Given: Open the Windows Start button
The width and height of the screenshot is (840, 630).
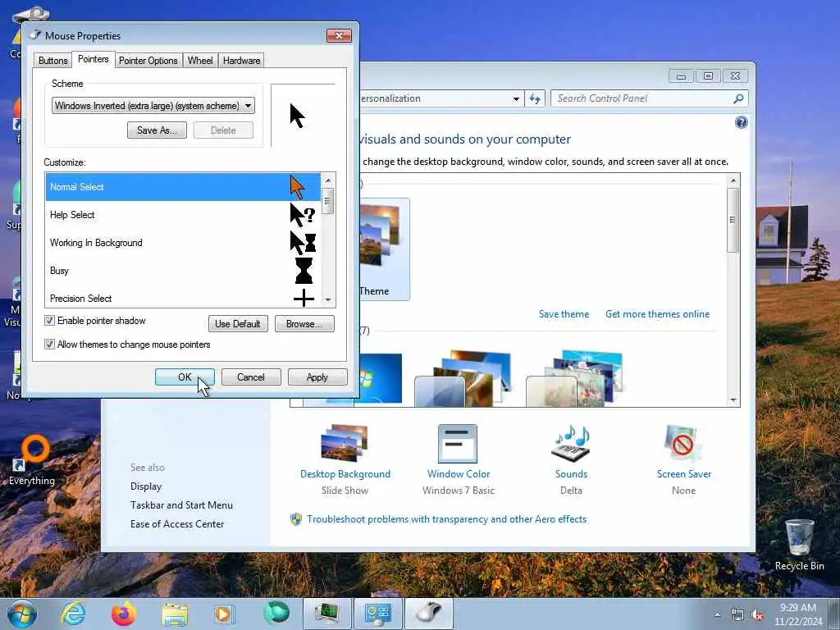Looking at the screenshot, I should [22, 614].
